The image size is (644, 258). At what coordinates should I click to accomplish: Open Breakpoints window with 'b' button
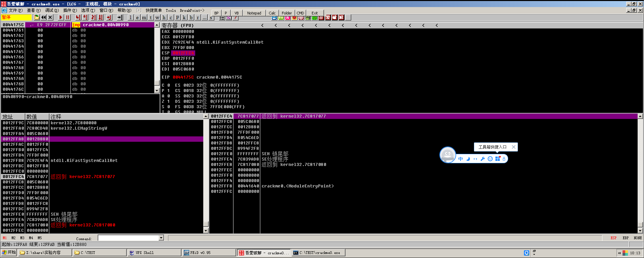pos(191,17)
